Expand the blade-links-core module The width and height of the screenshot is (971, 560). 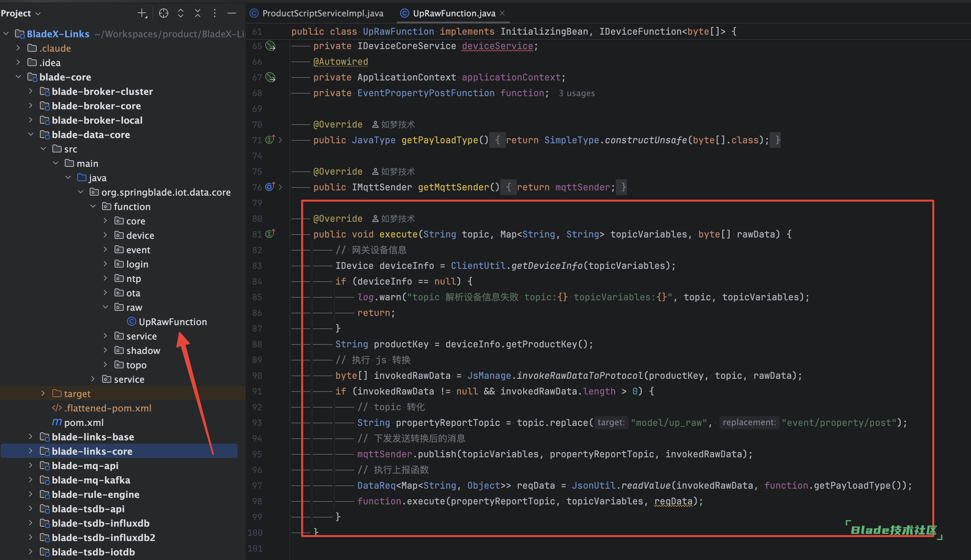(30, 451)
